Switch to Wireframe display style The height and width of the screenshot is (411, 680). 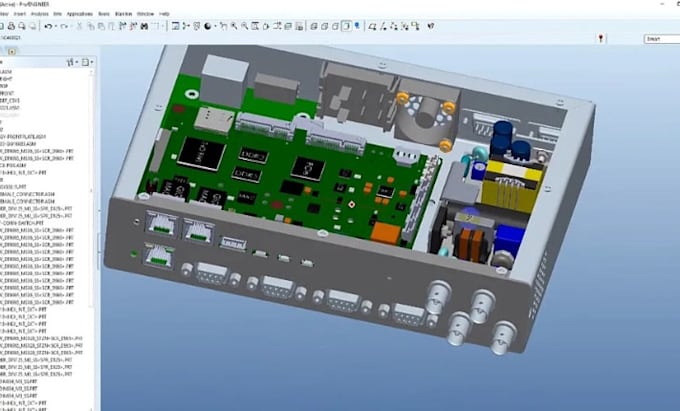pyautogui.click(x=314, y=26)
